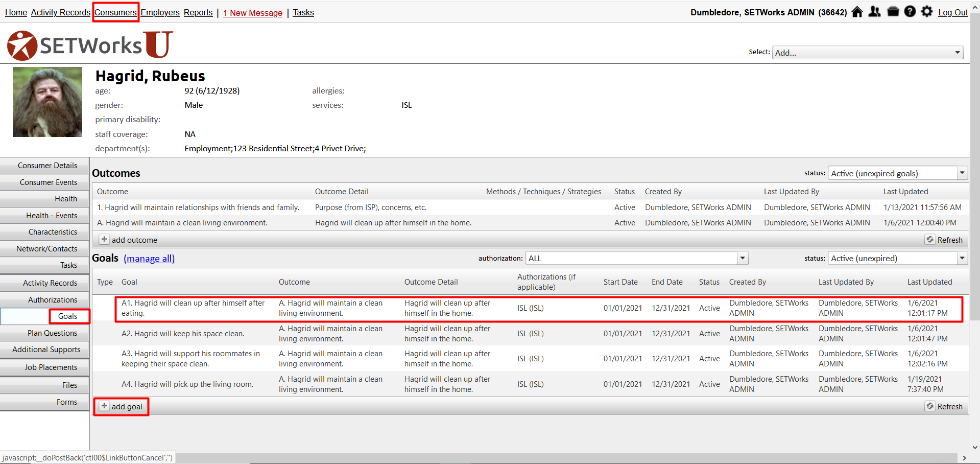Open goal A3 about supporting his roommates
Viewport: 980px width, 464px height.
[531, 359]
